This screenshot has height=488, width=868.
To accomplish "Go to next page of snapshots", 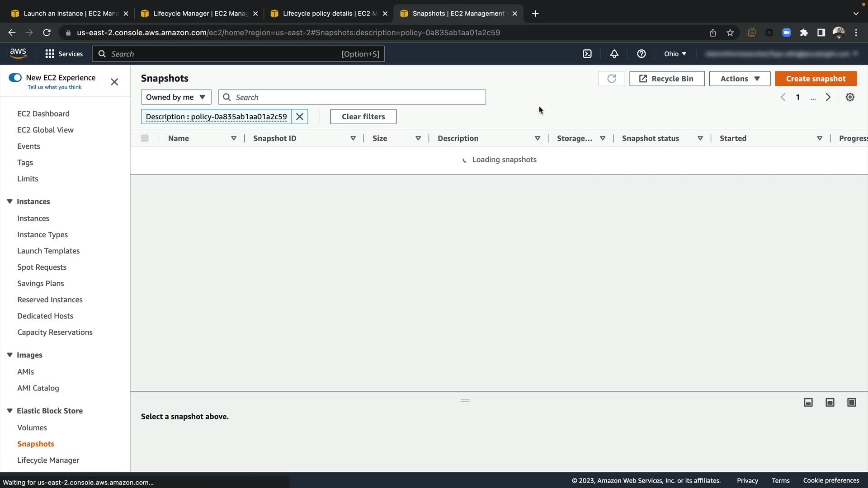I will click(x=828, y=97).
